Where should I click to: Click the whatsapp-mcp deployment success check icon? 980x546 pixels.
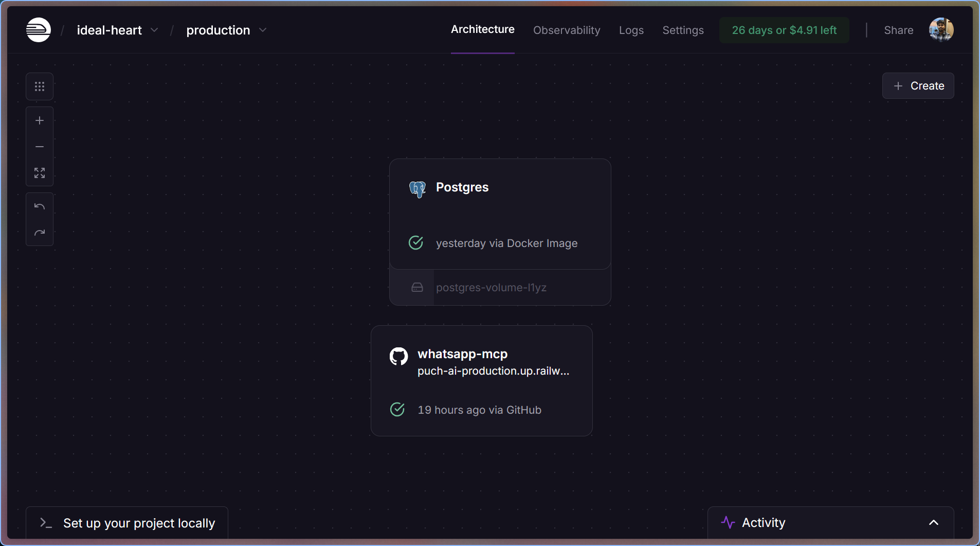pos(397,409)
